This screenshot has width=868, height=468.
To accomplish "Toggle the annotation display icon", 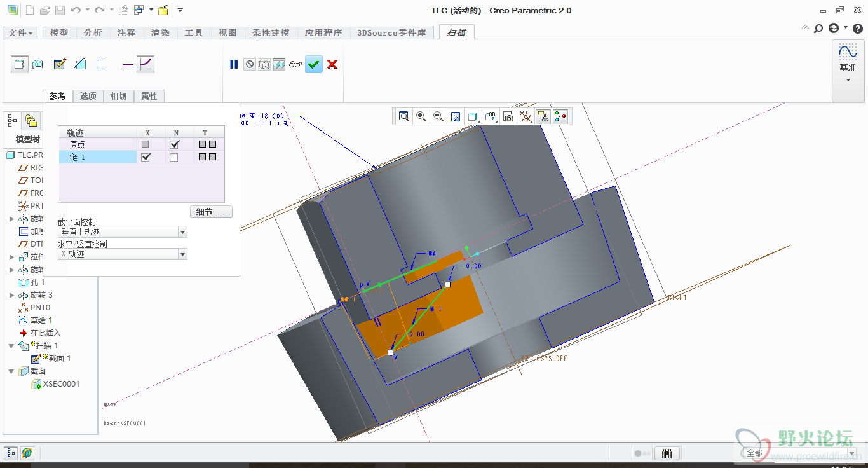I will pyautogui.click(x=543, y=116).
